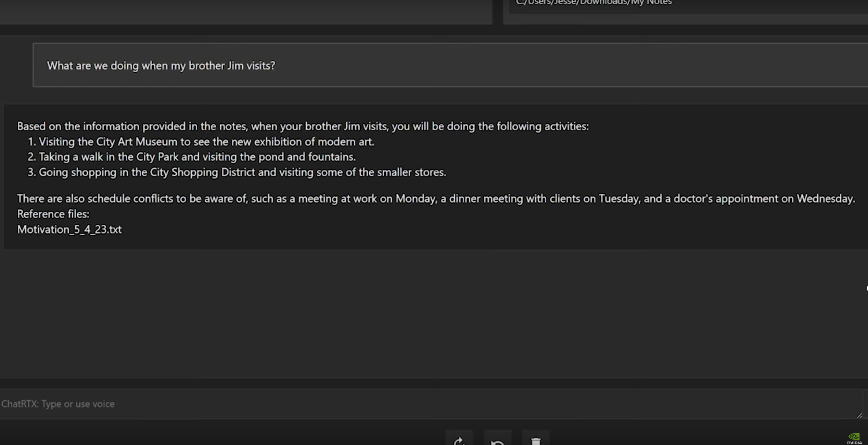This screenshot has width=868, height=445.
Task: Click the word Wednesday in the response
Action: tap(825, 198)
